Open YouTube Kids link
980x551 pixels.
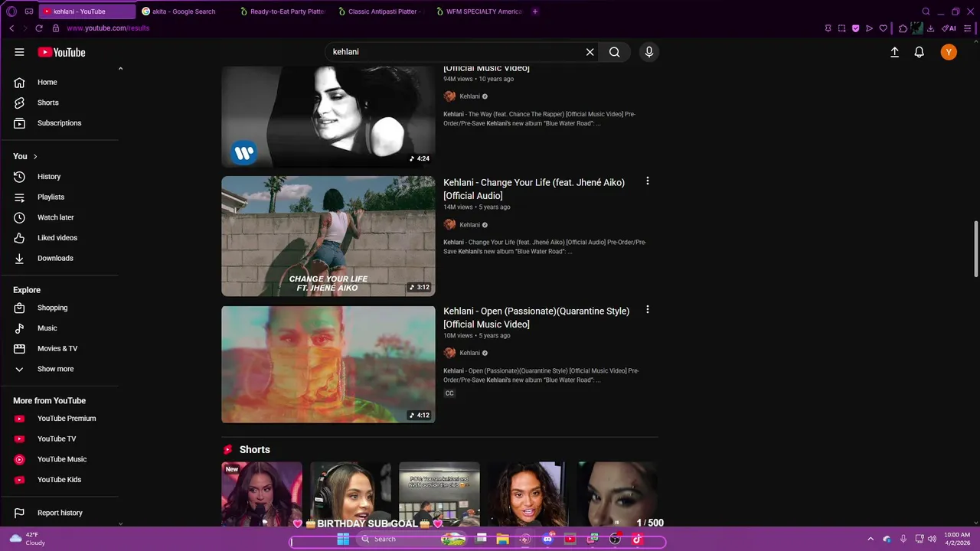pyautogui.click(x=61, y=480)
